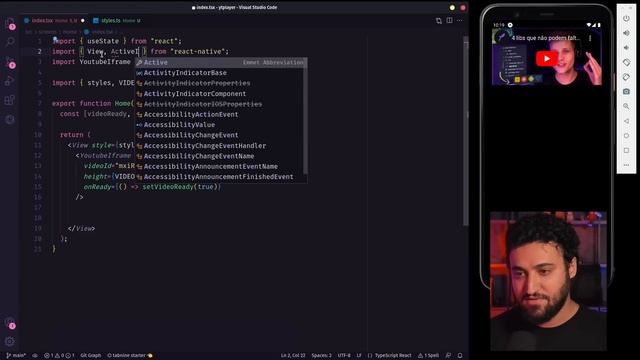This screenshot has height=360, width=640.
Task: Open notifications bell in status bar
Action: [x=460, y=356]
